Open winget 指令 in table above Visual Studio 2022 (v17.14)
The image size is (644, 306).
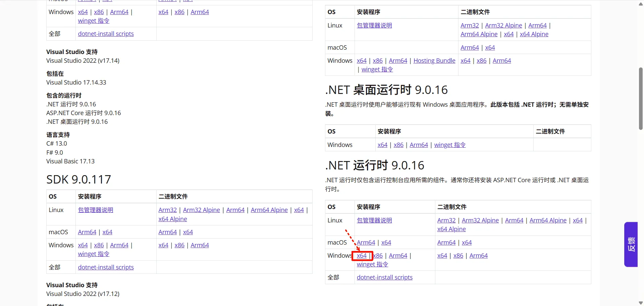coord(94,21)
